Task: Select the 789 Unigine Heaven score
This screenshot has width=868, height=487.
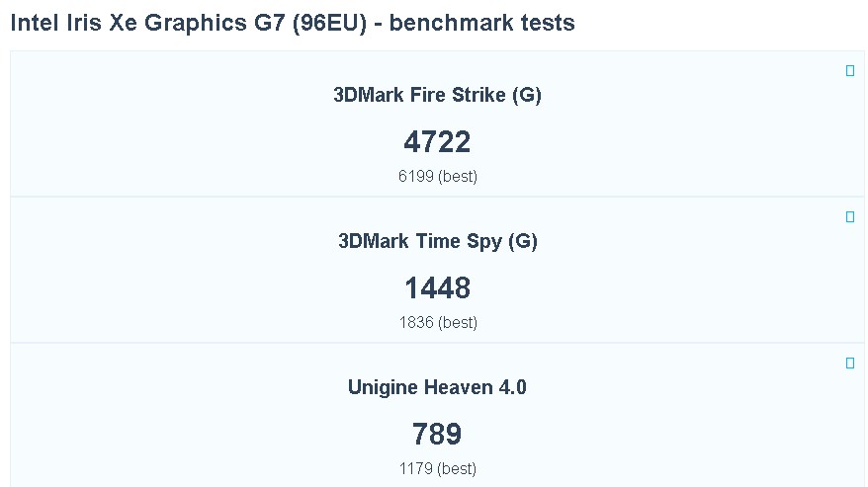Action: [437, 435]
